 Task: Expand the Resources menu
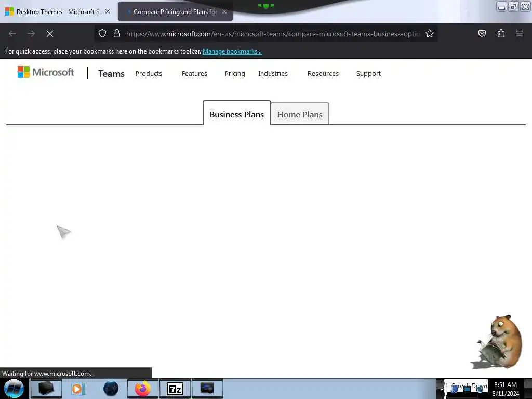[x=323, y=74]
